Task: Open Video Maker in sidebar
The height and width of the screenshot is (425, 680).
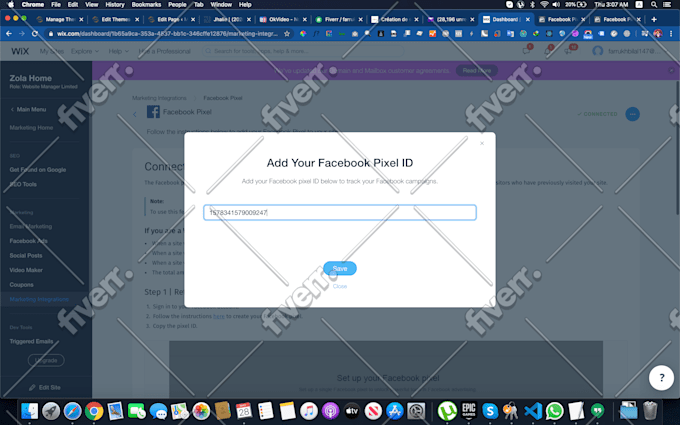Action: (x=26, y=270)
